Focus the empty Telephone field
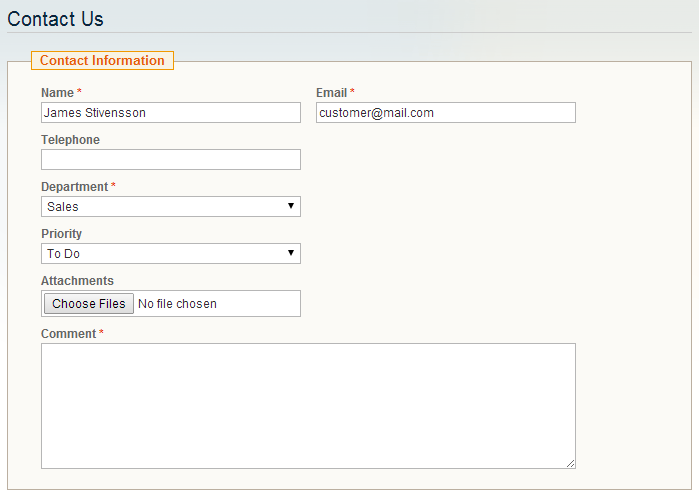Image resolution: width=699 pixels, height=499 pixels. click(x=171, y=160)
